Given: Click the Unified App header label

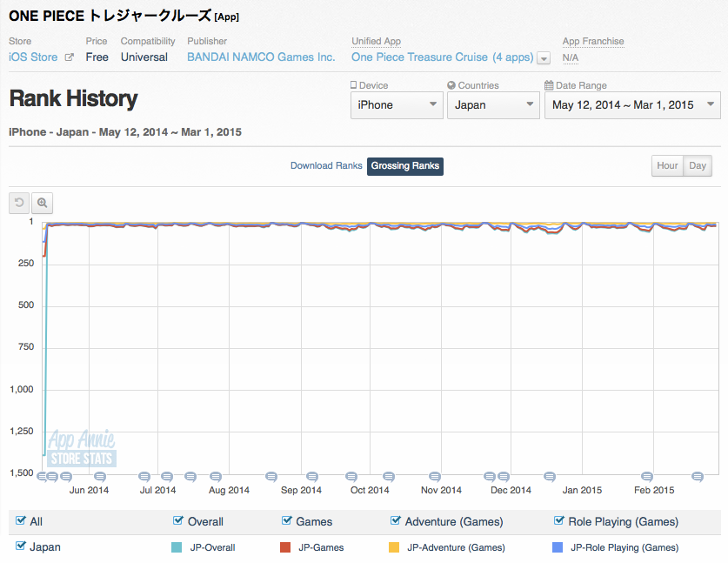Looking at the screenshot, I should pyautogui.click(x=376, y=41).
